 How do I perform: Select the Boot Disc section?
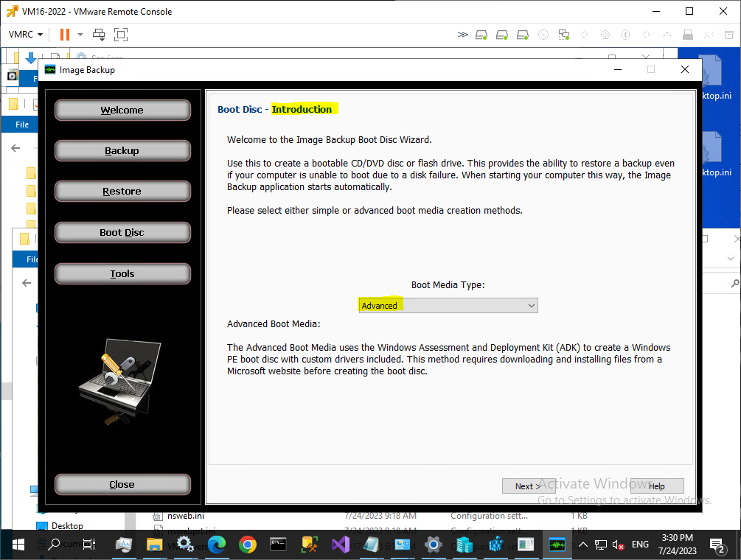coord(122,232)
